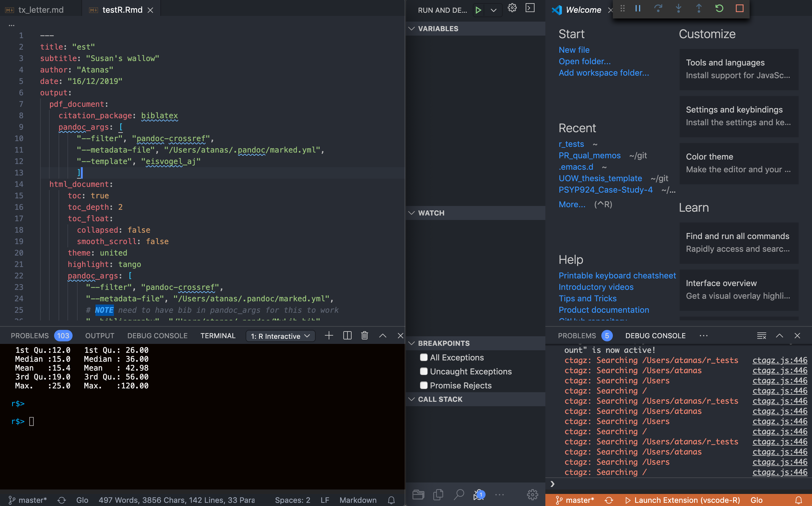This screenshot has height=506, width=812.
Task: Start debugging with the green play button
Action: [x=478, y=10]
